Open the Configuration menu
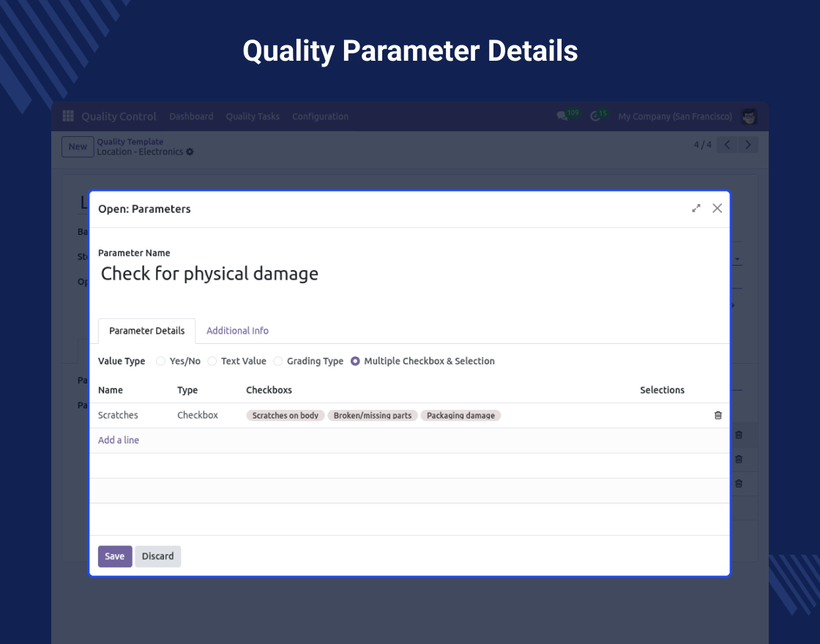Image resolution: width=820 pixels, height=644 pixels. pyautogui.click(x=320, y=116)
